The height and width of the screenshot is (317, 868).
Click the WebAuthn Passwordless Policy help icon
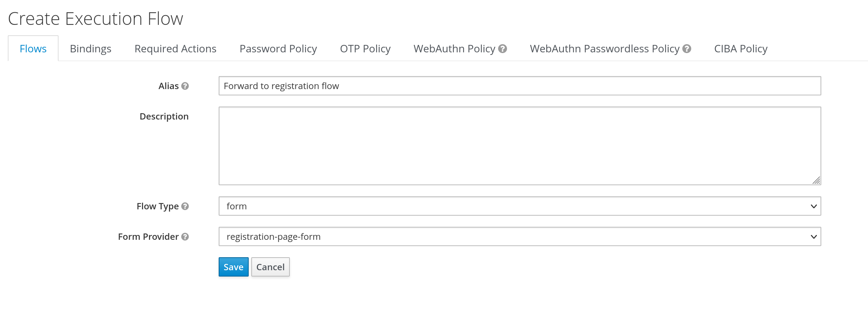pos(686,49)
